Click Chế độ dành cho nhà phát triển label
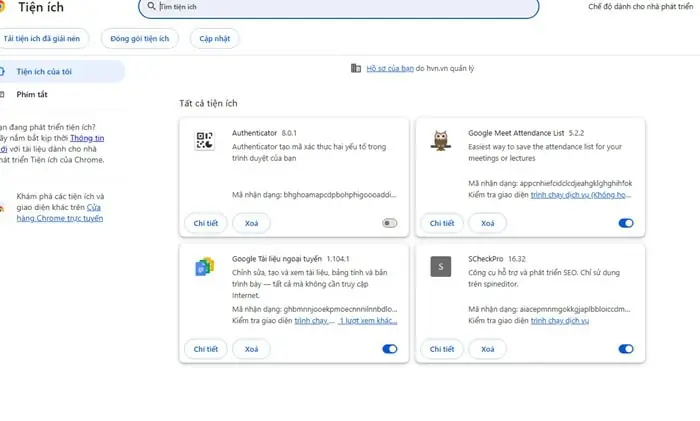This screenshot has height=421, width=700. pos(641,7)
